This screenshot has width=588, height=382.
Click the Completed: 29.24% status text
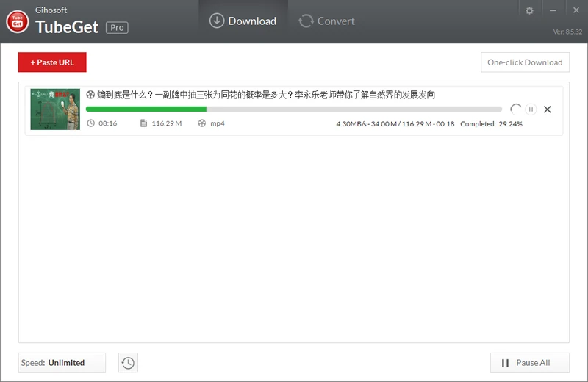pyautogui.click(x=491, y=123)
